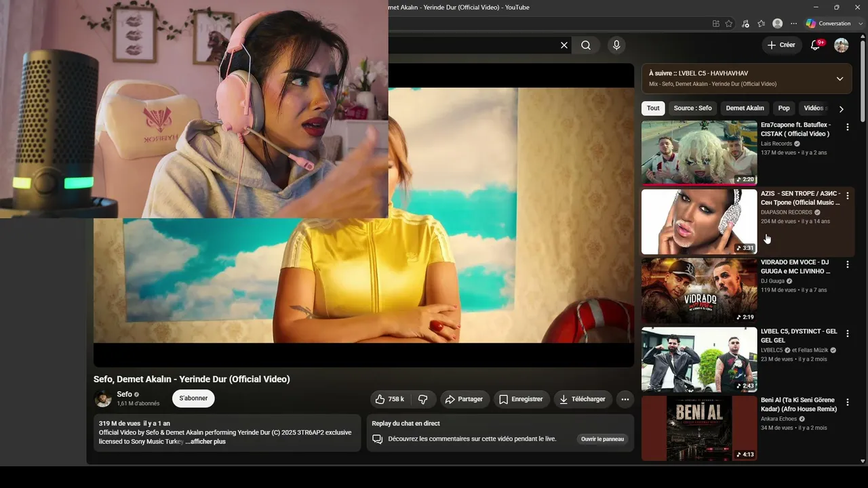Open the browser apps grid icon in address bar
The height and width of the screenshot is (488, 868).
point(716,24)
